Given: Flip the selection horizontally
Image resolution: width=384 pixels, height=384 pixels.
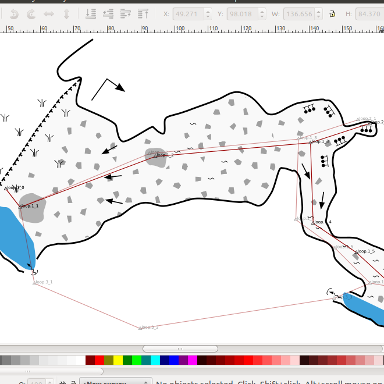Looking at the screenshot, I should [49, 14].
